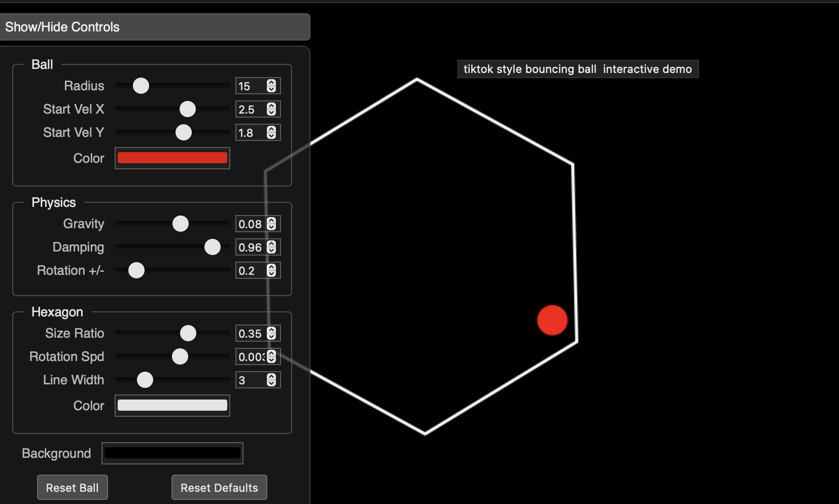This screenshot has height=504, width=839.
Task: Open the Ball color swatch picker
Action: (172, 158)
